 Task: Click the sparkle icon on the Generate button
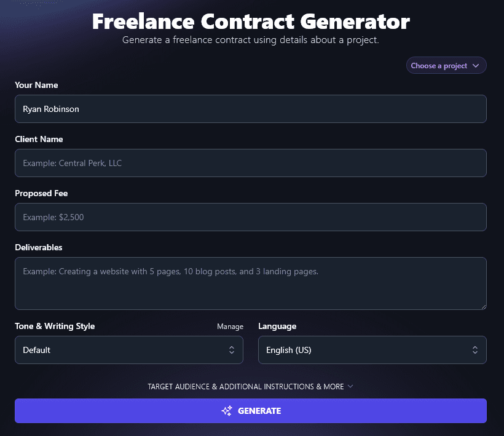tap(227, 411)
